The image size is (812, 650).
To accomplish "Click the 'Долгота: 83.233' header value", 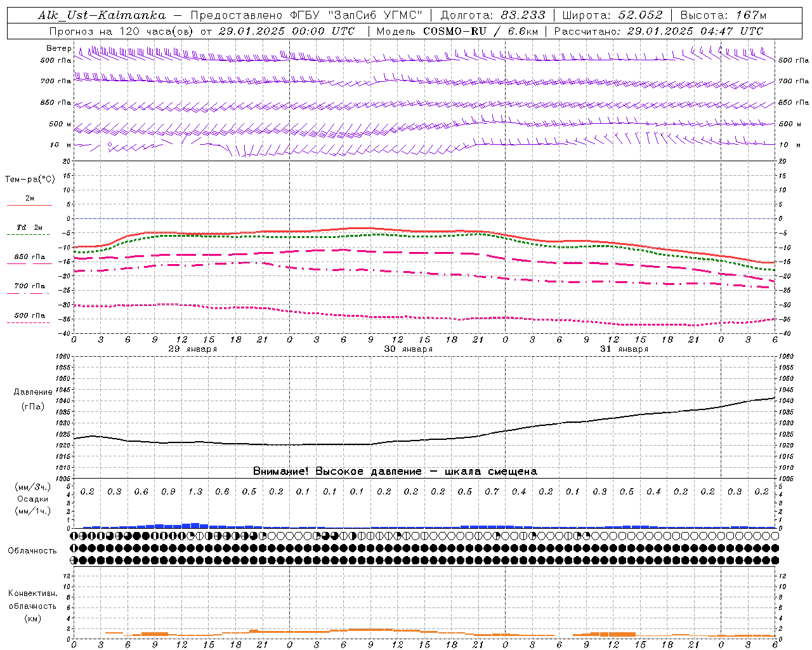I will [x=492, y=15].
